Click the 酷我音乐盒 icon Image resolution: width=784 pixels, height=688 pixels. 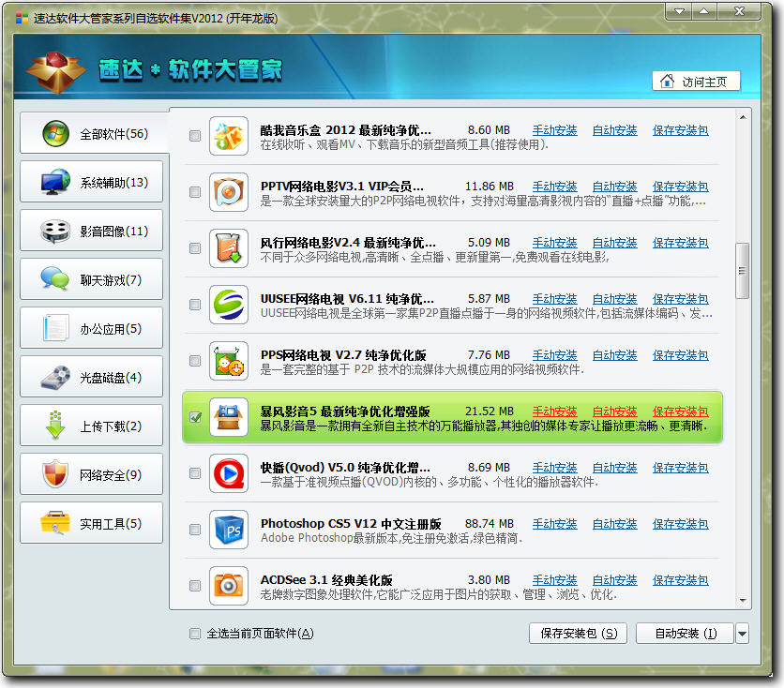[228, 136]
